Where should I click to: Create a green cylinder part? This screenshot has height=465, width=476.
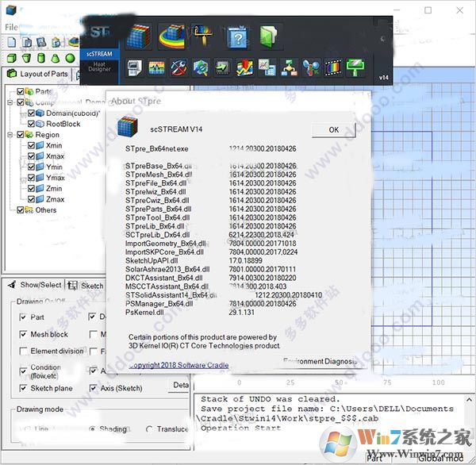pyautogui.click(x=41, y=58)
